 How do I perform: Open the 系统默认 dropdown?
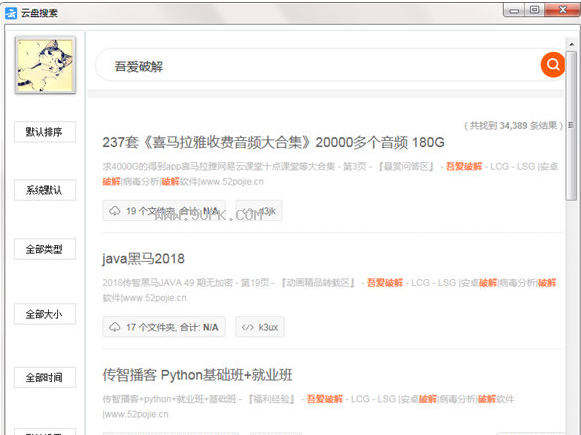[x=45, y=190]
